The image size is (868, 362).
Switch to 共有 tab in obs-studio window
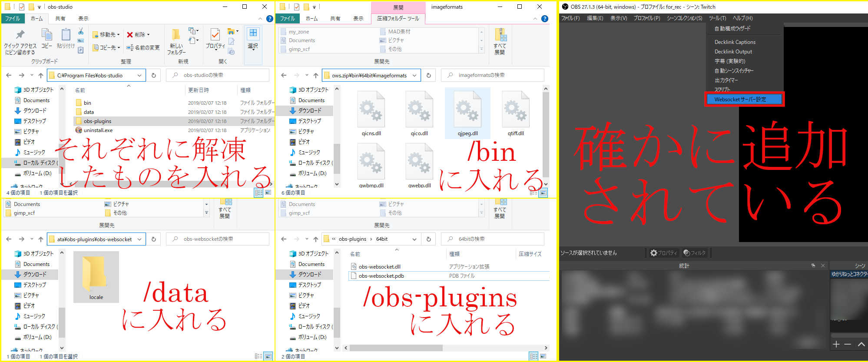click(x=60, y=19)
